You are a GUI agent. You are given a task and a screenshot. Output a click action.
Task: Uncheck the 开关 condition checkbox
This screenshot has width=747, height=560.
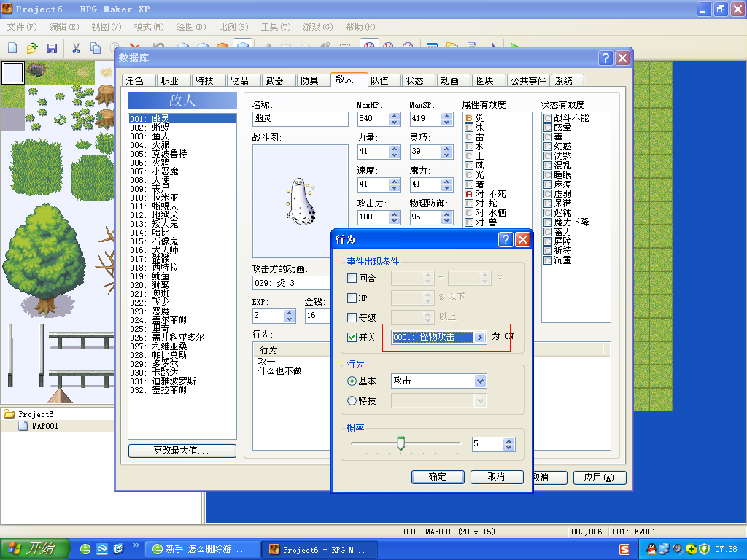click(x=352, y=337)
